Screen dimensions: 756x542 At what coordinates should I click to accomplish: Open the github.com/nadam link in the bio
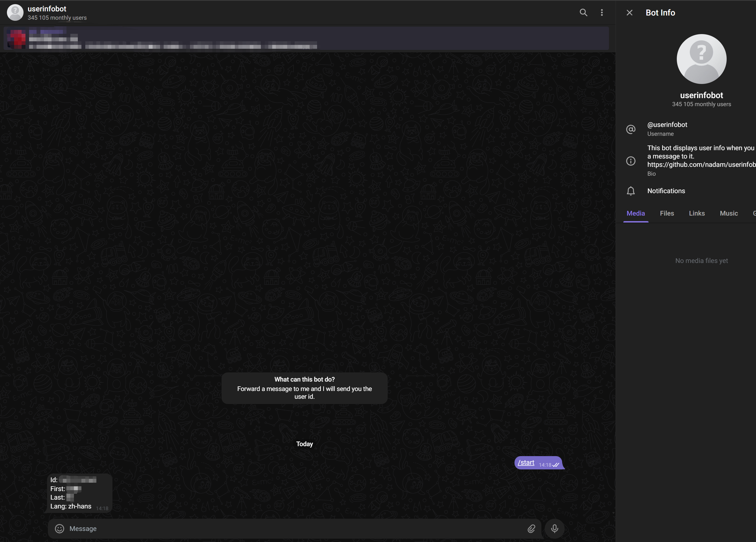click(x=700, y=165)
